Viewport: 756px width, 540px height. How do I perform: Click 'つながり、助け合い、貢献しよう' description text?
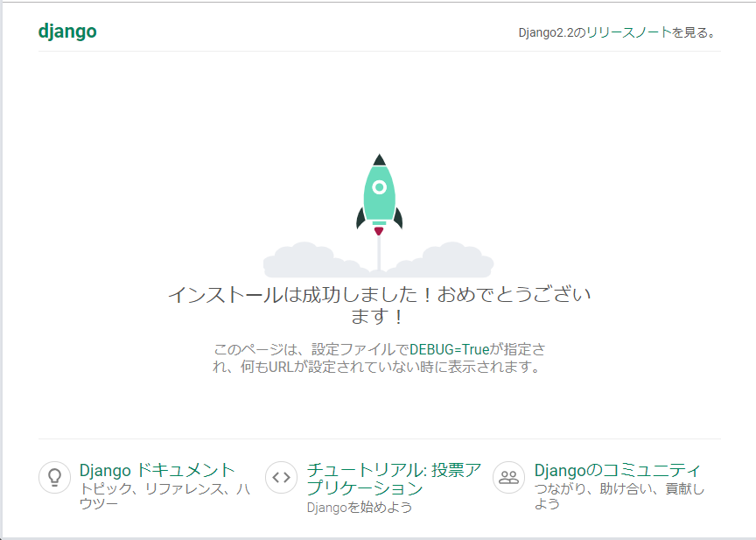[619, 496]
